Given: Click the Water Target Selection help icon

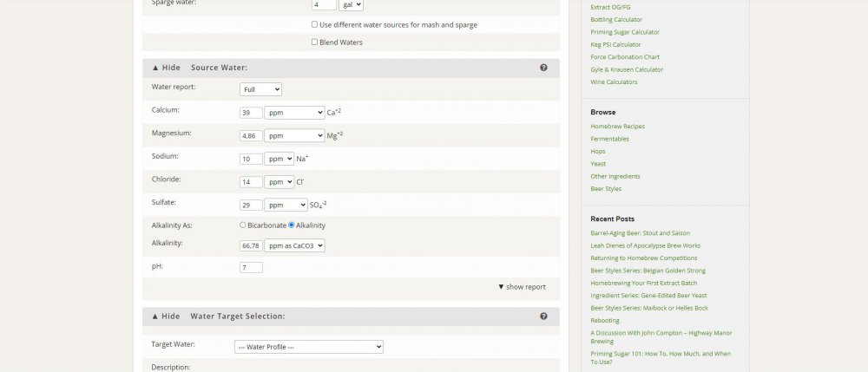Looking at the screenshot, I should click(x=543, y=317).
